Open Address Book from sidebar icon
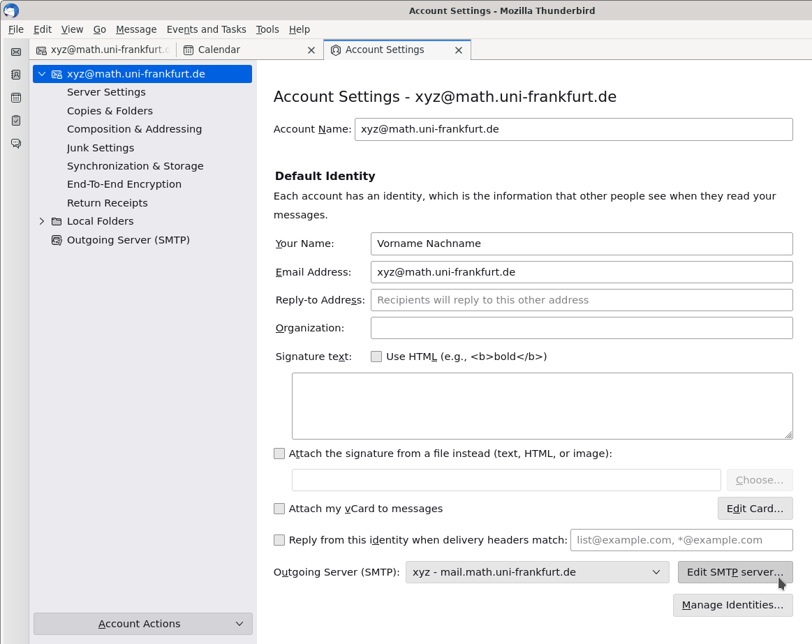 [16, 75]
